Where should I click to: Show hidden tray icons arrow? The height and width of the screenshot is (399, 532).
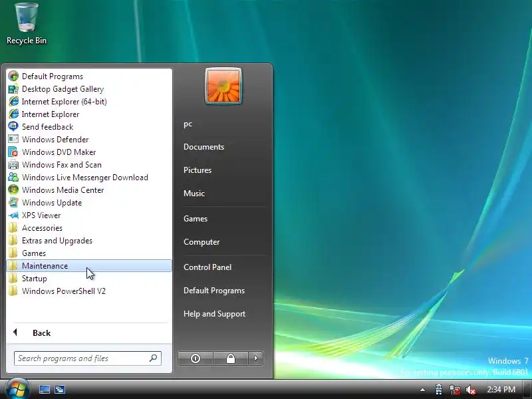click(x=422, y=390)
